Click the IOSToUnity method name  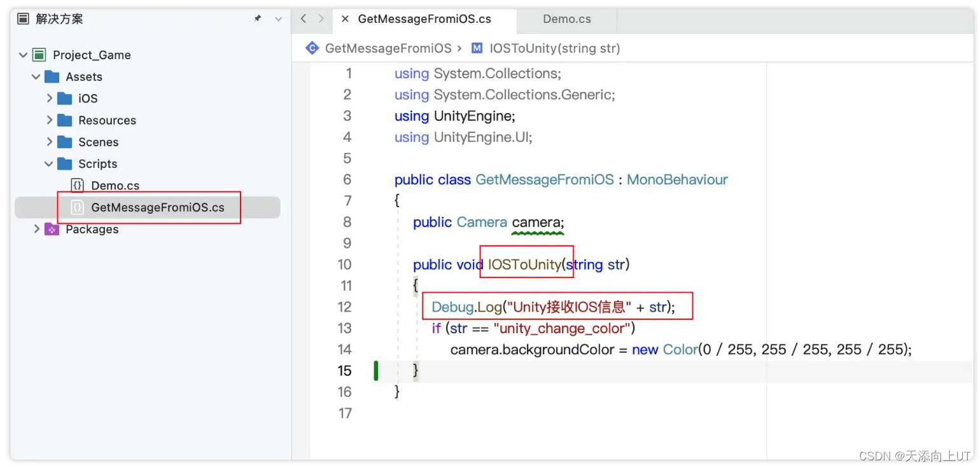pyautogui.click(x=525, y=265)
